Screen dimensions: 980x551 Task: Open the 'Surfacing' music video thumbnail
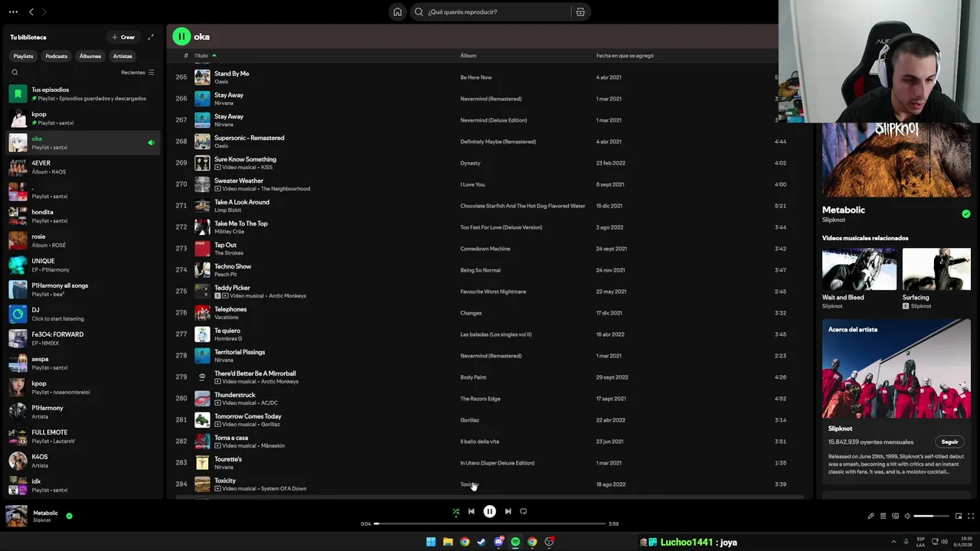[x=936, y=269]
